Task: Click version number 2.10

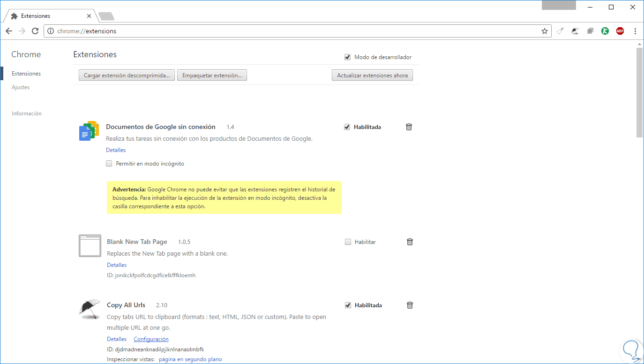Action: tap(162, 305)
